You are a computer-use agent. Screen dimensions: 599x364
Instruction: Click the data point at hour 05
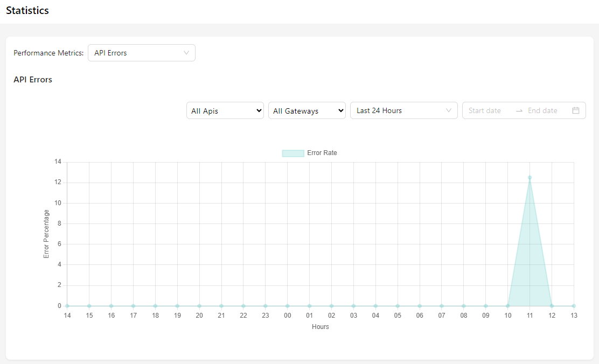click(398, 306)
